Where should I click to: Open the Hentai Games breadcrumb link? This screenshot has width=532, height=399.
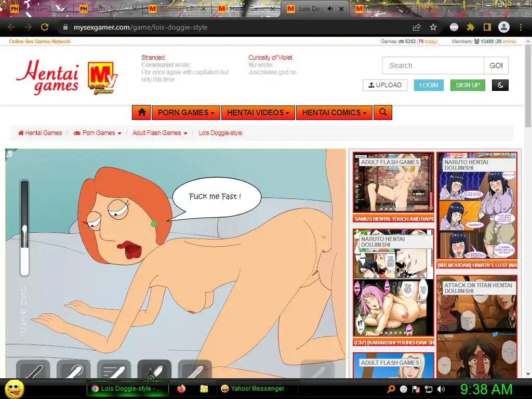pyautogui.click(x=40, y=133)
